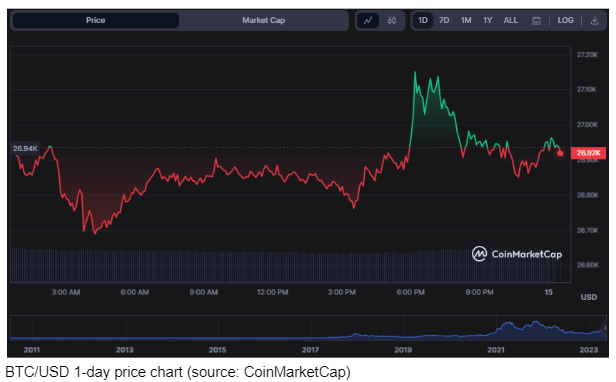Click 2017 on the history overview
Viewport: 616px width, 382px height.
(310, 350)
